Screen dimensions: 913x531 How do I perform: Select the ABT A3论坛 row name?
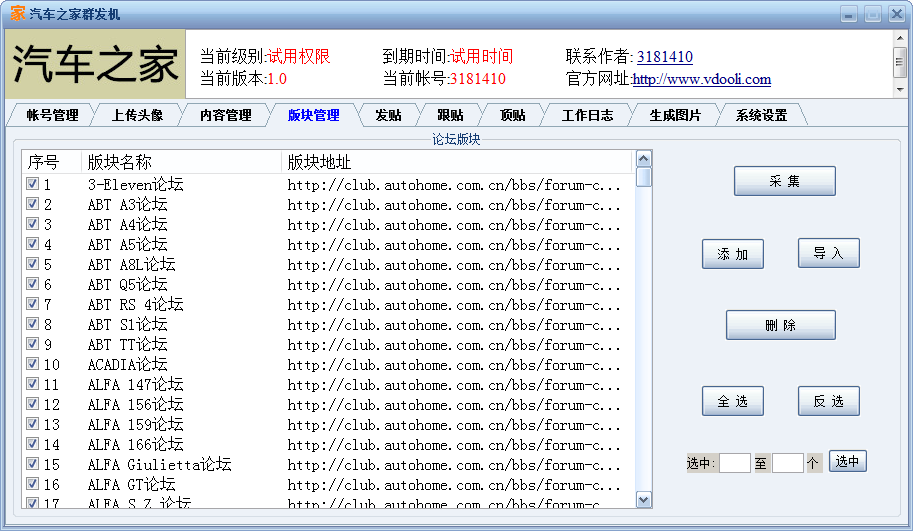point(128,204)
